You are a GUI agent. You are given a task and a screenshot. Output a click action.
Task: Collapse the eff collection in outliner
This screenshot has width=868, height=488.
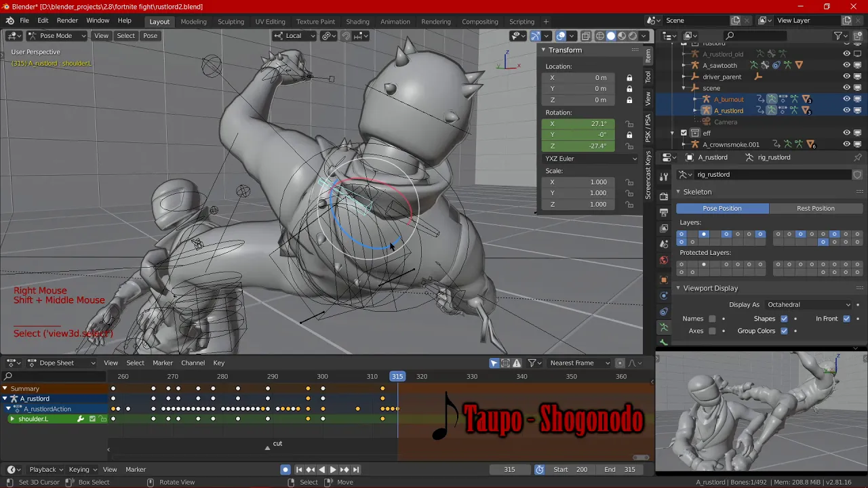click(x=673, y=133)
